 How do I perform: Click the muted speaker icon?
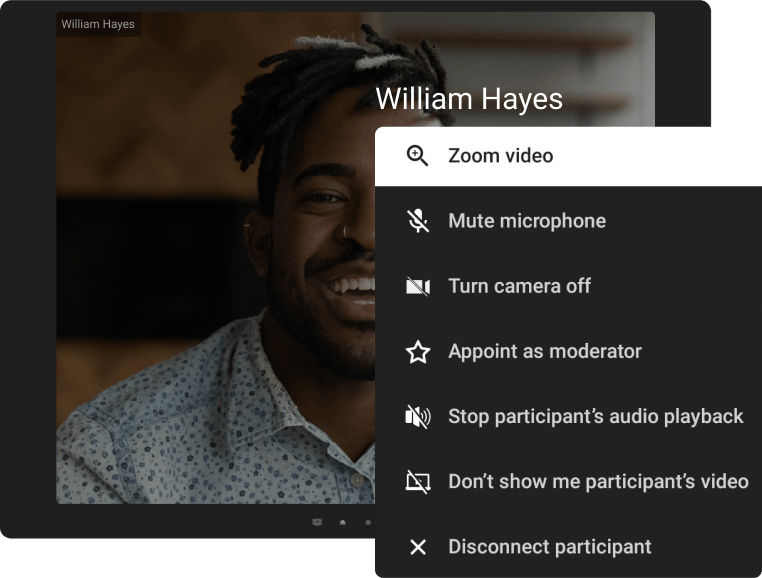tap(418, 417)
